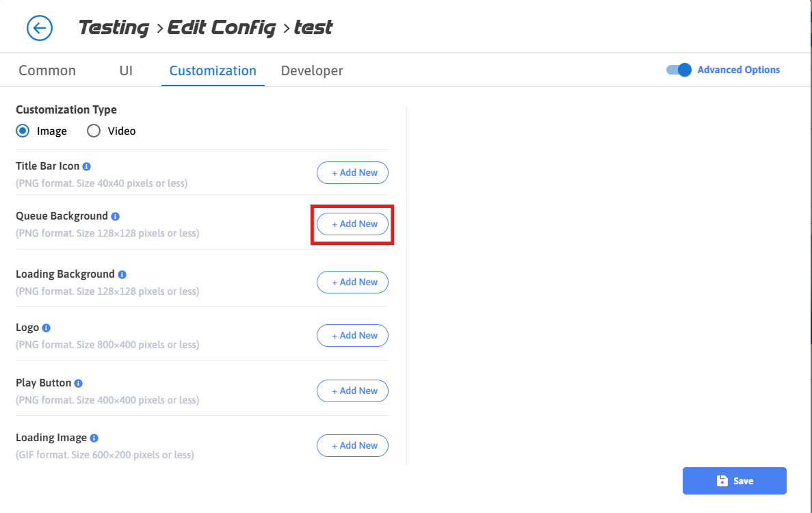812x513 pixels.
Task: Select the Video customization type
Action: 94,131
